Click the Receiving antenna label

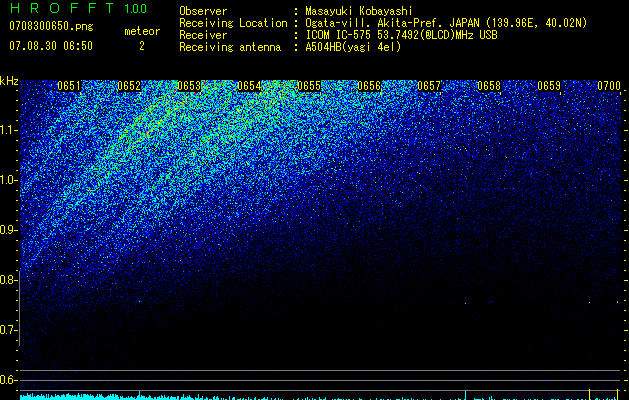[x=230, y=47]
